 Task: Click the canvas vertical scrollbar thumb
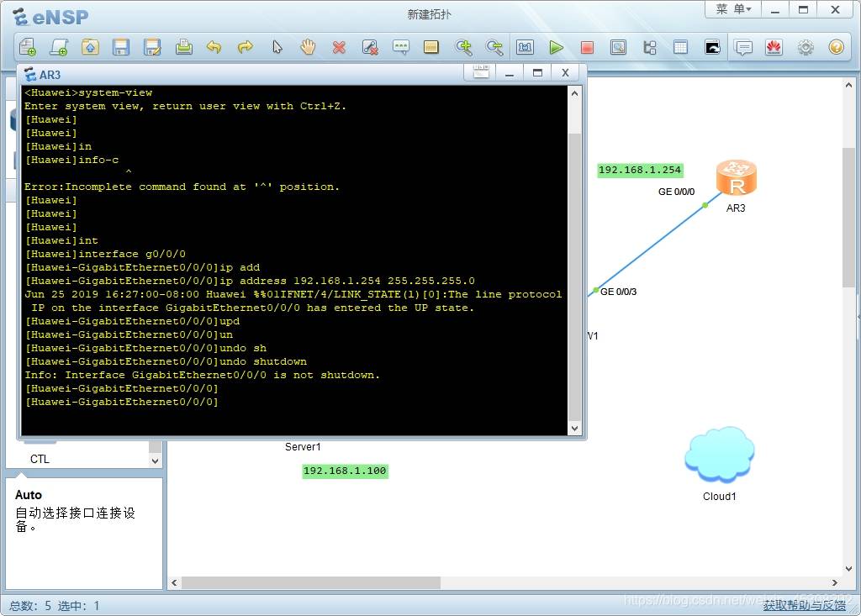(x=848, y=218)
